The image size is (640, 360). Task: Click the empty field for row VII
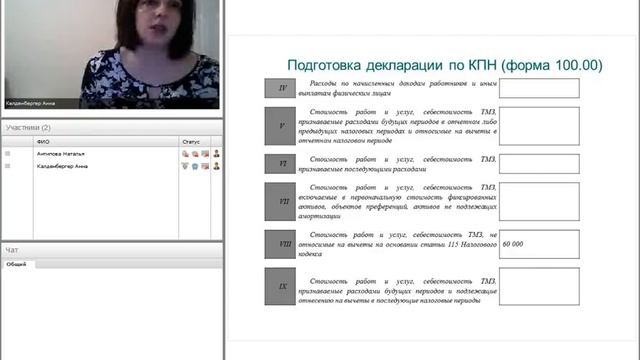(539, 202)
